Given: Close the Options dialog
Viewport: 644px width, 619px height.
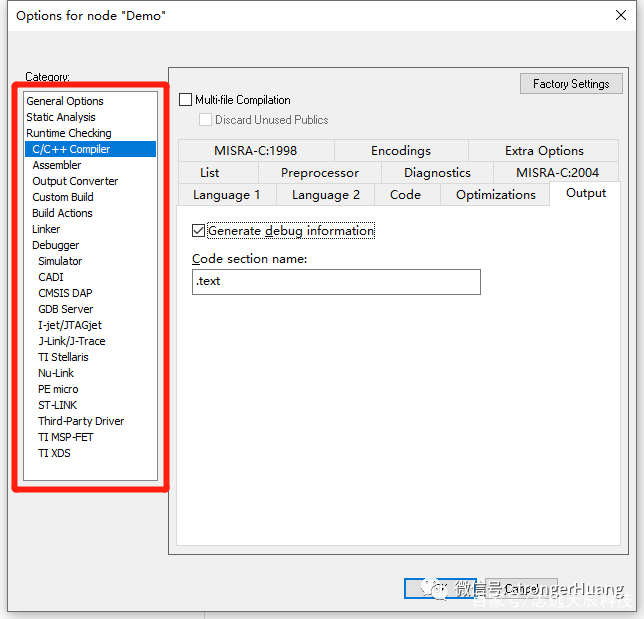Looking at the screenshot, I should click(621, 15).
